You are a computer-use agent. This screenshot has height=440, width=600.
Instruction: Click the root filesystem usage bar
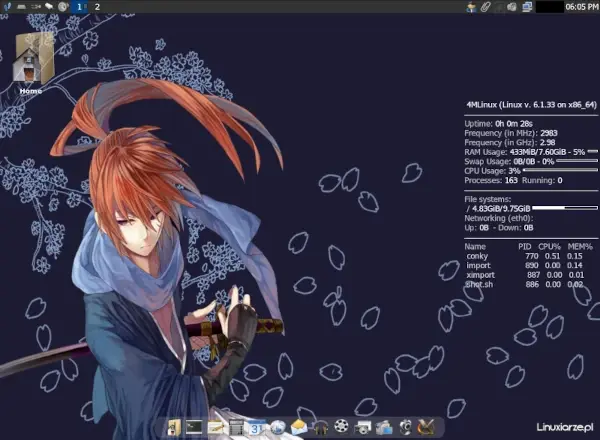tap(565, 208)
